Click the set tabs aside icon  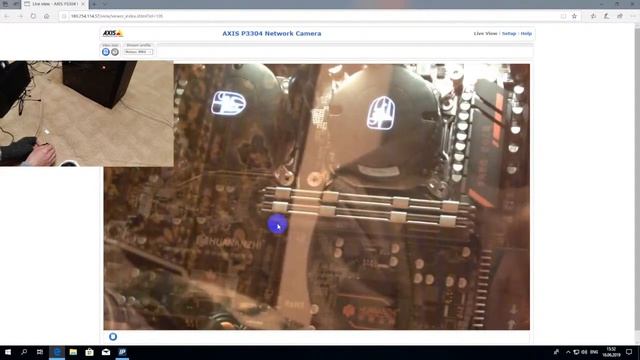click(x=16, y=4)
